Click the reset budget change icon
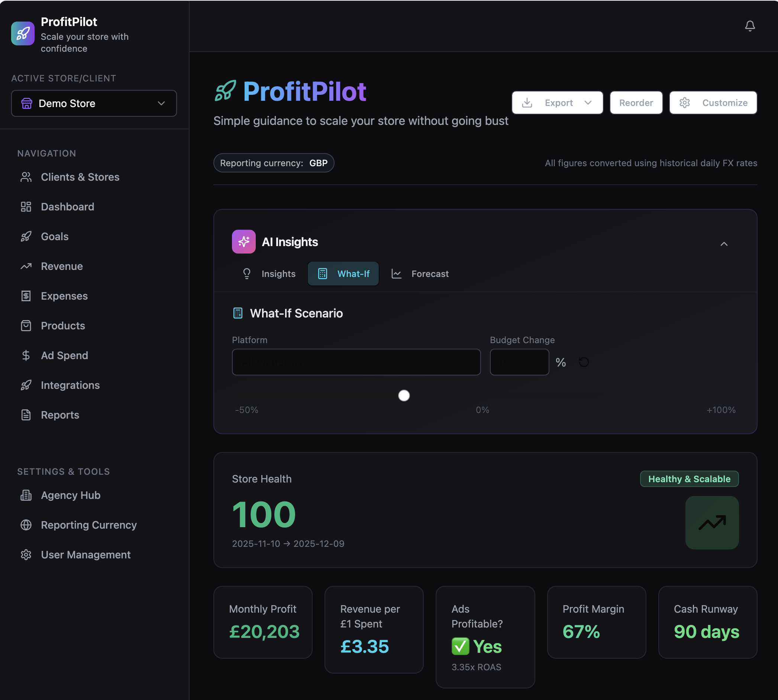The image size is (778, 700). point(583,362)
